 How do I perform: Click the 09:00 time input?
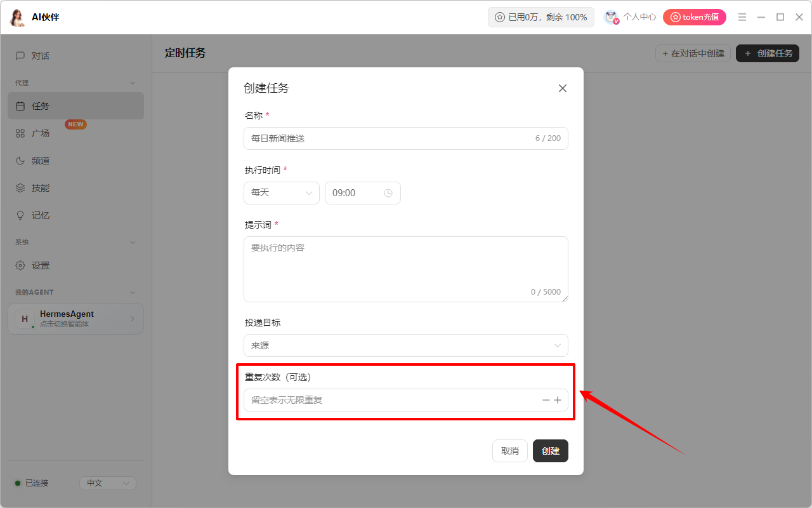[x=363, y=193]
